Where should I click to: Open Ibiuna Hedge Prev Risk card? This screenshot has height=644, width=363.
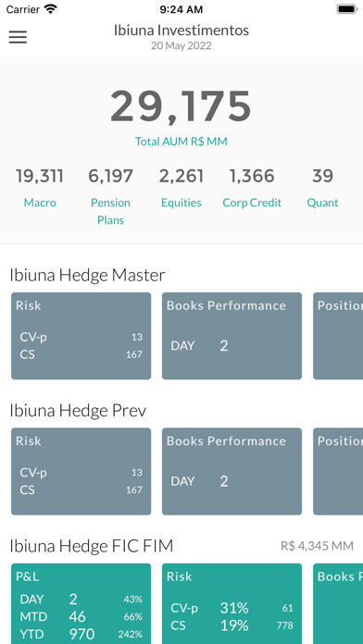click(81, 472)
